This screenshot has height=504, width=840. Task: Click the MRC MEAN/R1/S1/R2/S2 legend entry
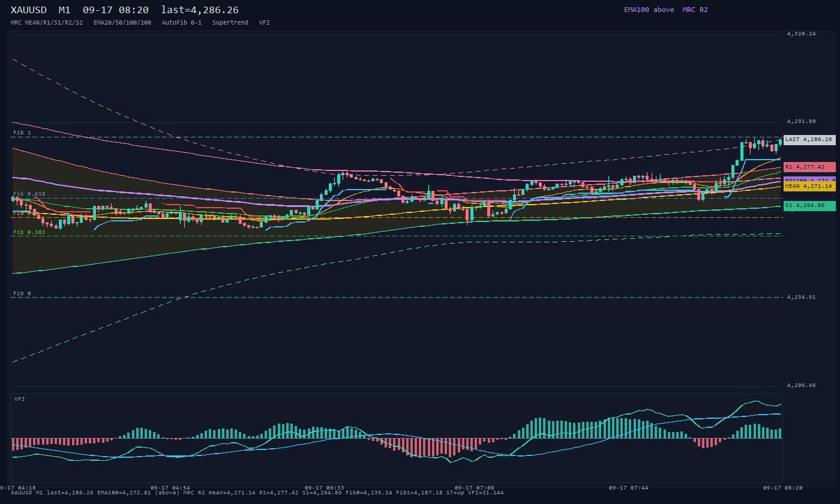47,22
